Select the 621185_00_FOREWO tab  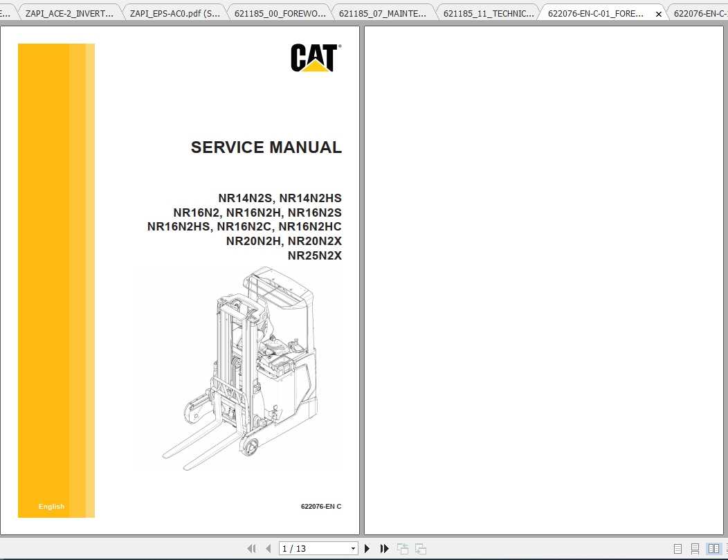point(279,12)
